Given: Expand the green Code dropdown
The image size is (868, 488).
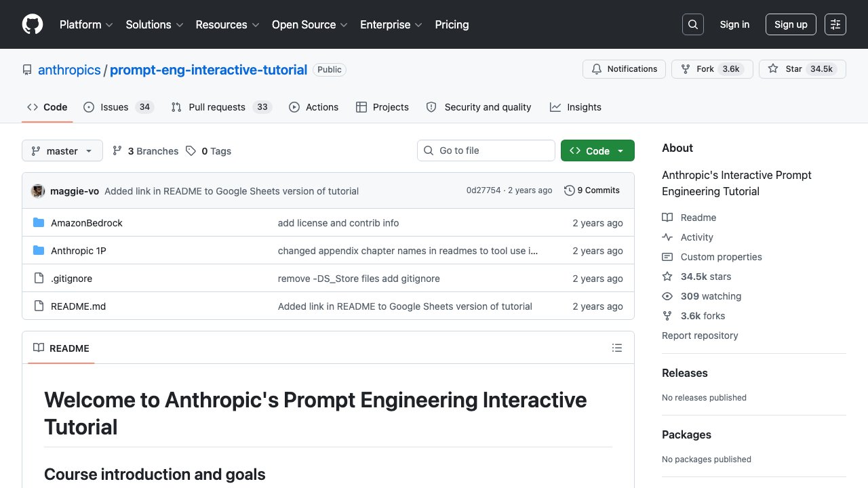Looking at the screenshot, I should [597, 150].
